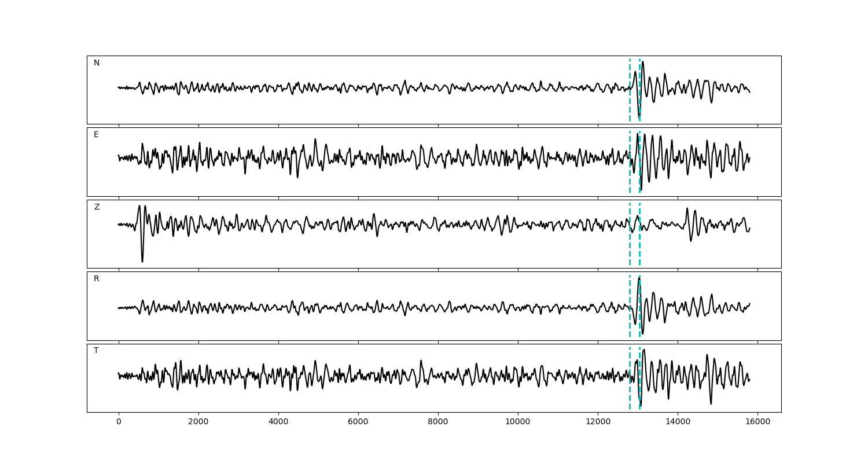Pick the 8000 x-axis tick label

click(x=438, y=422)
